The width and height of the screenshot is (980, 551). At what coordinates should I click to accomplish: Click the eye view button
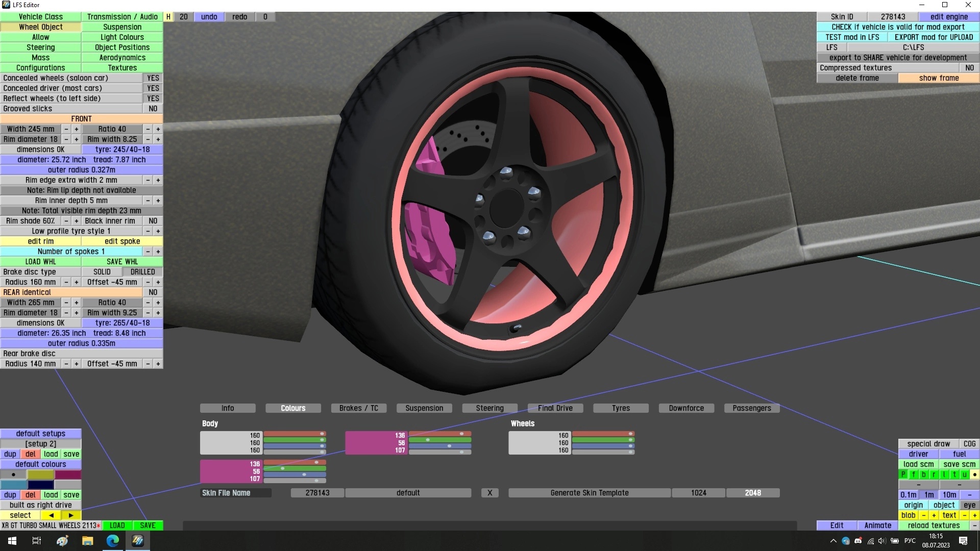pos(969,505)
